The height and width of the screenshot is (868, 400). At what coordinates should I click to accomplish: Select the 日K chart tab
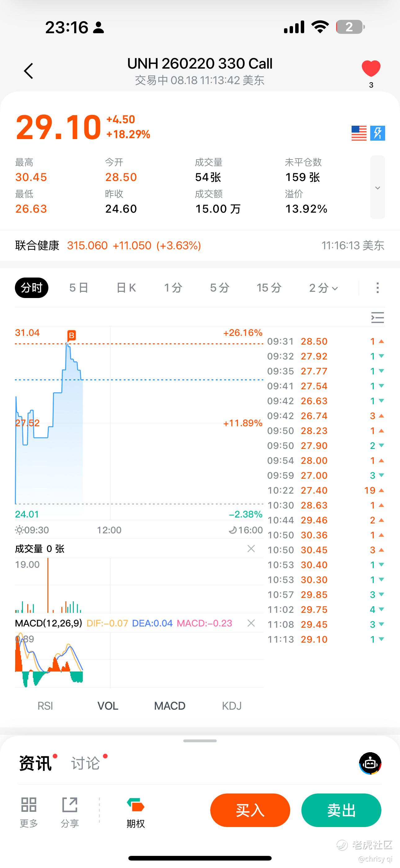point(126,288)
